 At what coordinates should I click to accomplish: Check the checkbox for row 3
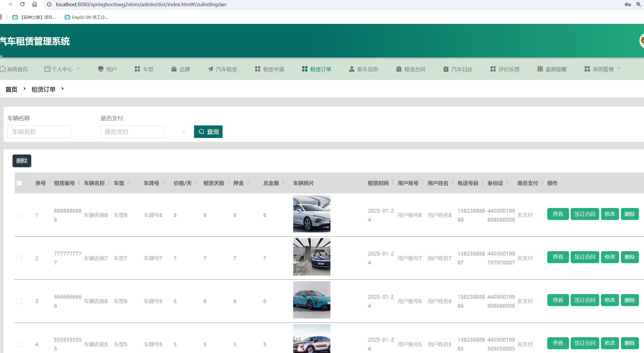point(19,301)
